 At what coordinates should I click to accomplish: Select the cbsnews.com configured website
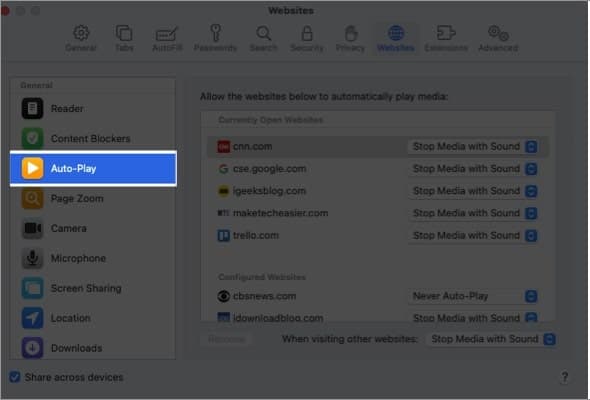point(377,296)
